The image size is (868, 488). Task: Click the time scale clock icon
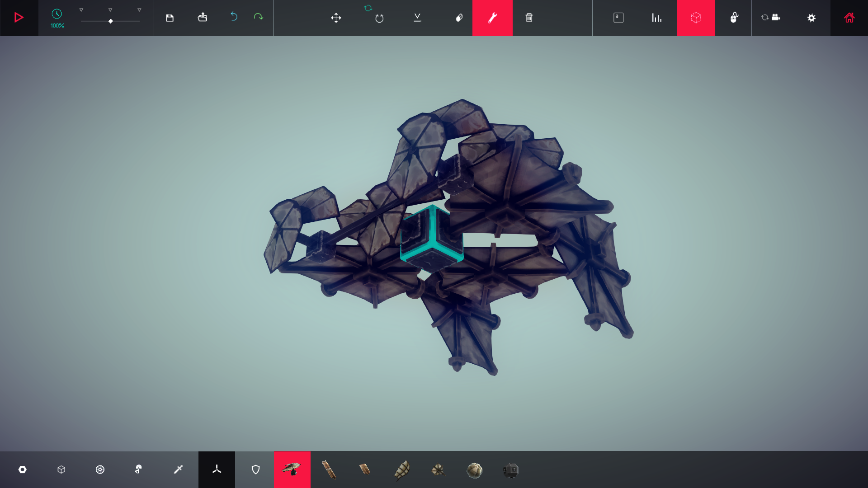[x=57, y=14]
